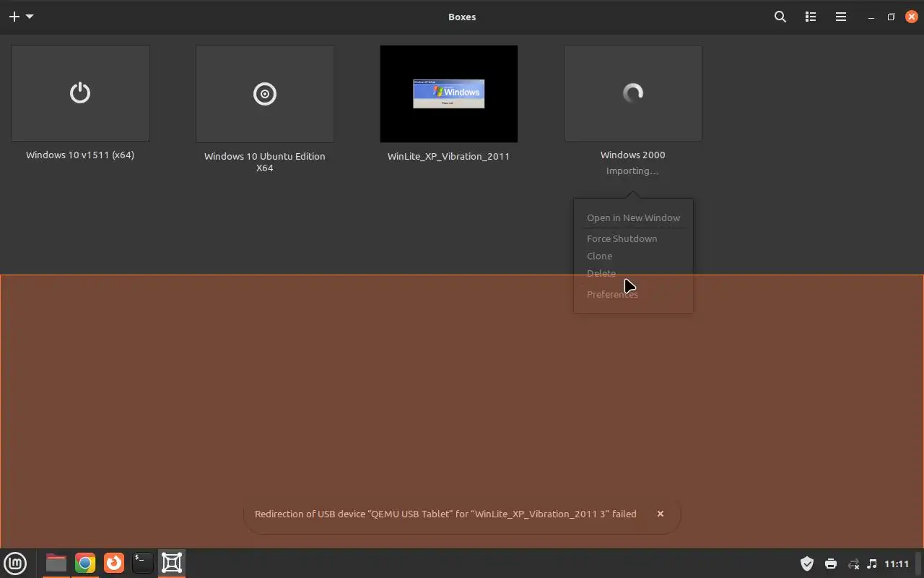Click the Windows 2000 label
Viewport: 924px width, 578px height.
click(x=633, y=155)
